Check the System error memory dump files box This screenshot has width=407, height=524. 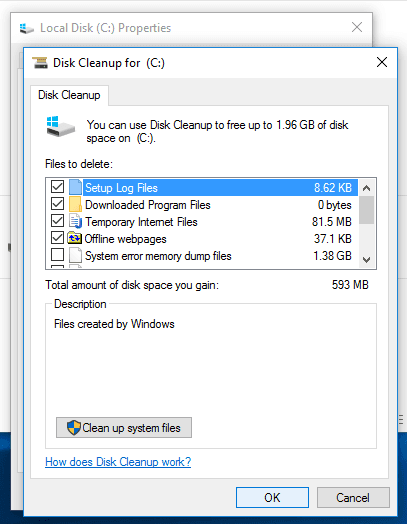57,255
